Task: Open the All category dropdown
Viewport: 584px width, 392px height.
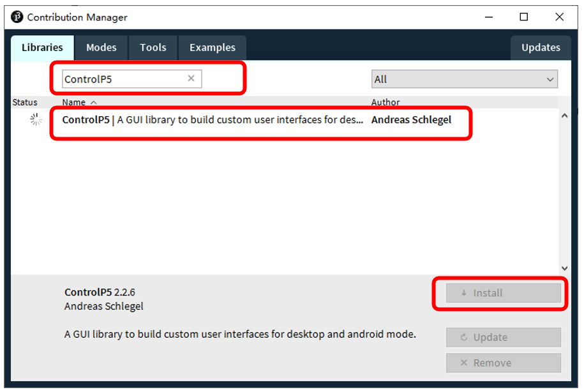Action: point(464,79)
